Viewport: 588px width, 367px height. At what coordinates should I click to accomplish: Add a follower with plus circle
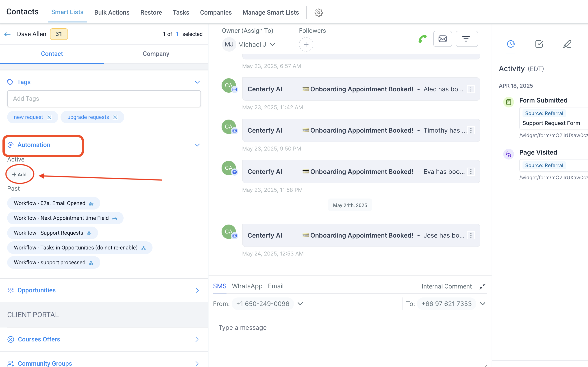coord(306,44)
